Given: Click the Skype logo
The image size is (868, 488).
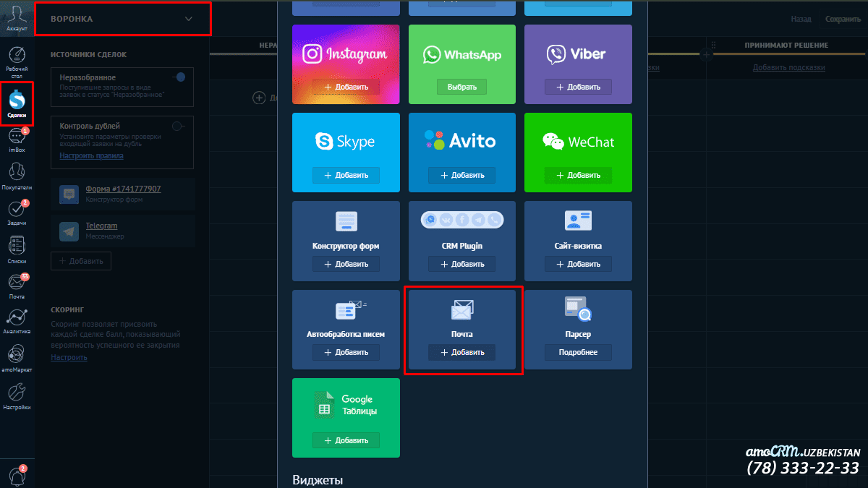Looking at the screenshot, I should (346, 141).
